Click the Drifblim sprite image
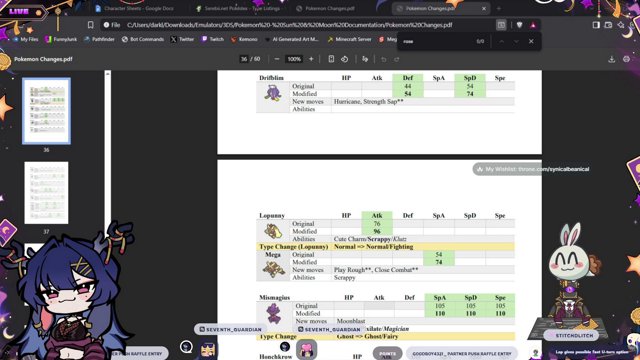Image resolution: width=640 pixels, height=360 pixels. [x=273, y=93]
